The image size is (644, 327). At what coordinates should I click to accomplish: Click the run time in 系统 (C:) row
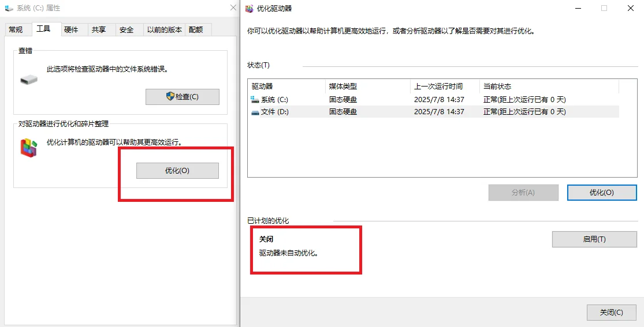[439, 99]
